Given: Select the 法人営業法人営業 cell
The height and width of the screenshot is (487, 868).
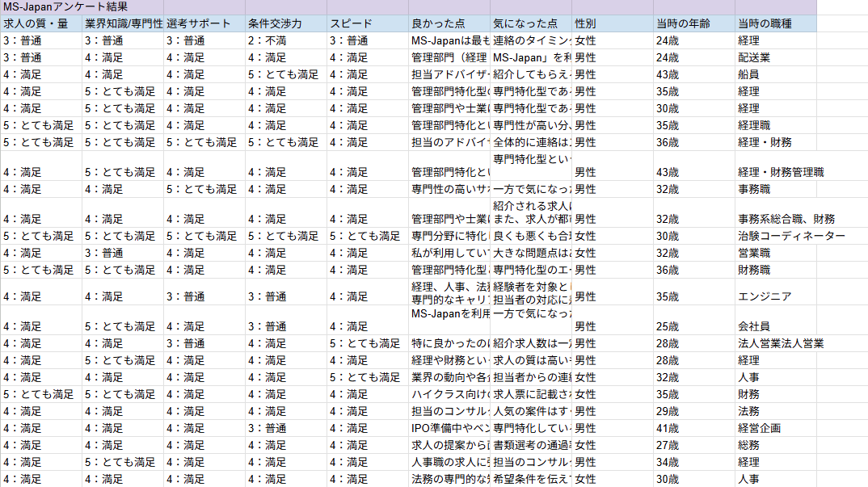Looking at the screenshot, I should click(781, 343).
